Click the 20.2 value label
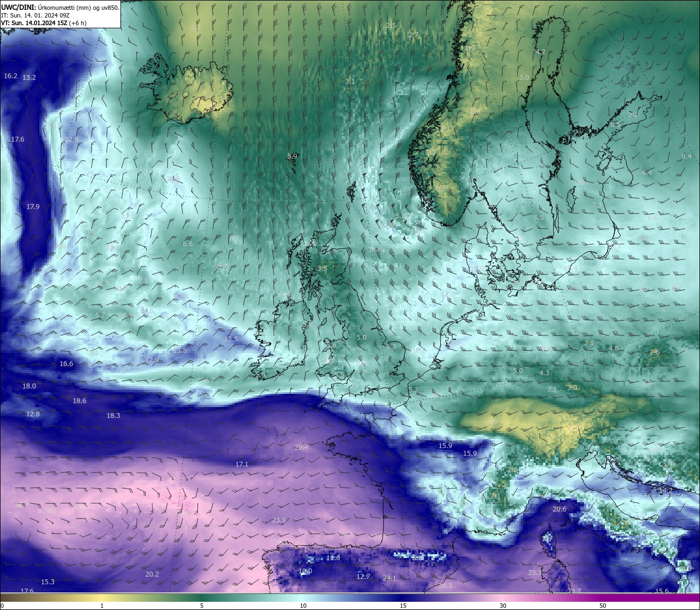Image resolution: width=700 pixels, height=610 pixels. coord(152,574)
